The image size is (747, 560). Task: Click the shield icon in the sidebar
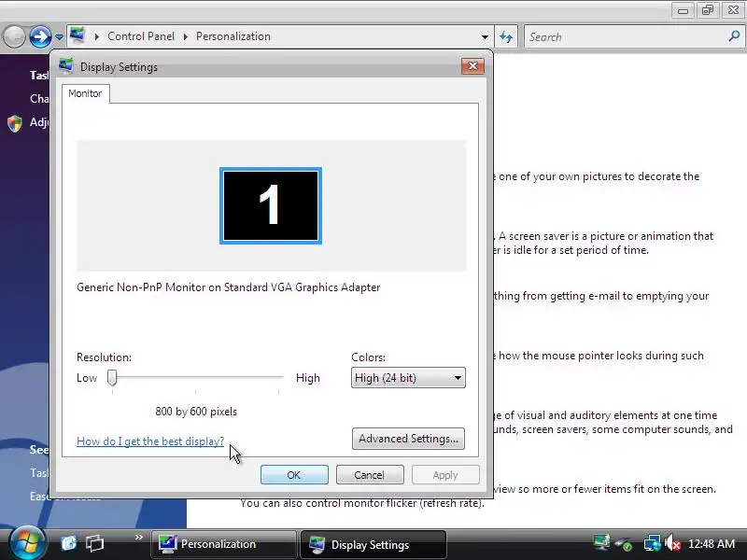coord(15,123)
